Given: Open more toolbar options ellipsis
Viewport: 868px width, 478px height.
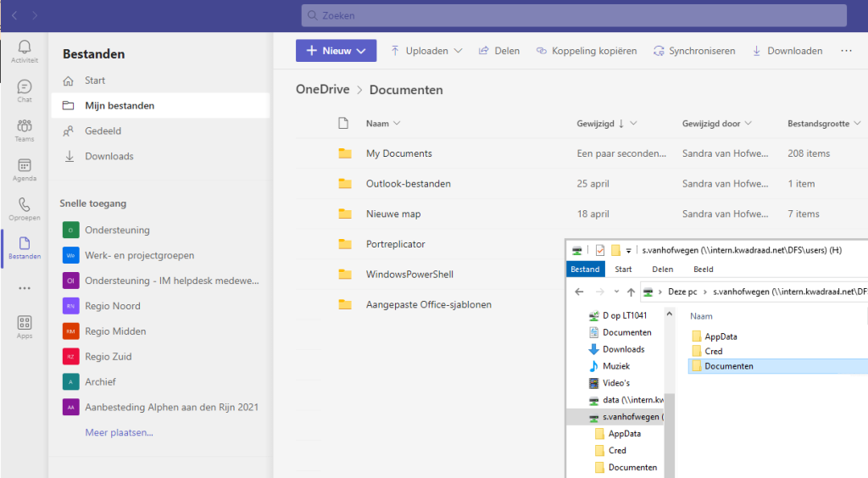Looking at the screenshot, I should point(847,51).
